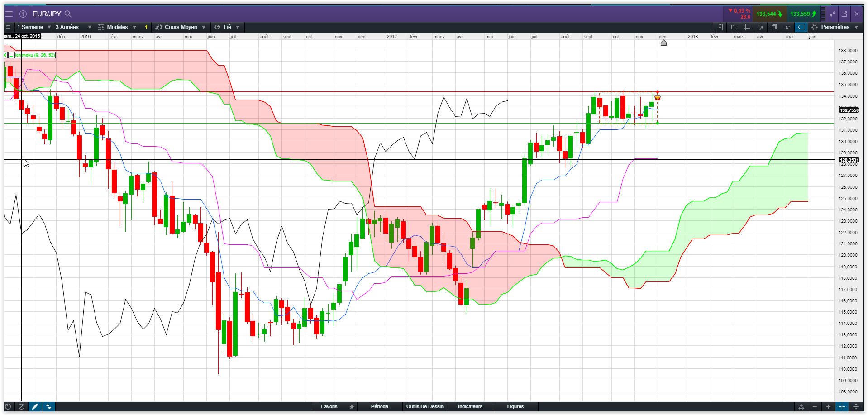Select the pencil drawing tool at bottom left
The width and height of the screenshot is (868, 415).
click(x=35, y=406)
